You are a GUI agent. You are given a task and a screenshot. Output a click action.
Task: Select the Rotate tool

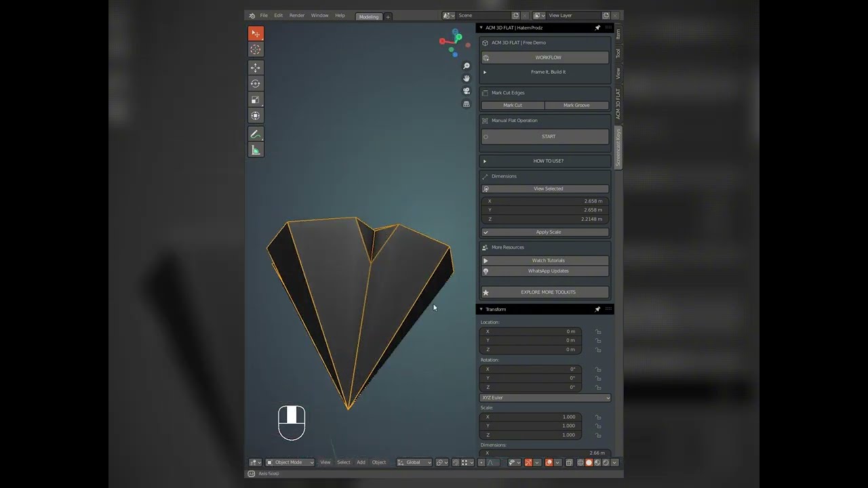pyautogui.click(x=256, y=83)
